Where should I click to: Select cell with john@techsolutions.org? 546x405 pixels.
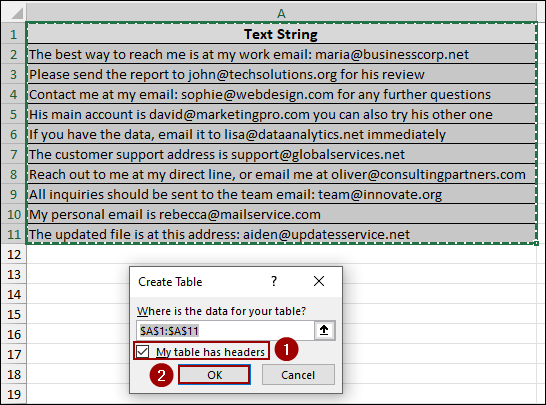coord(281,74)
